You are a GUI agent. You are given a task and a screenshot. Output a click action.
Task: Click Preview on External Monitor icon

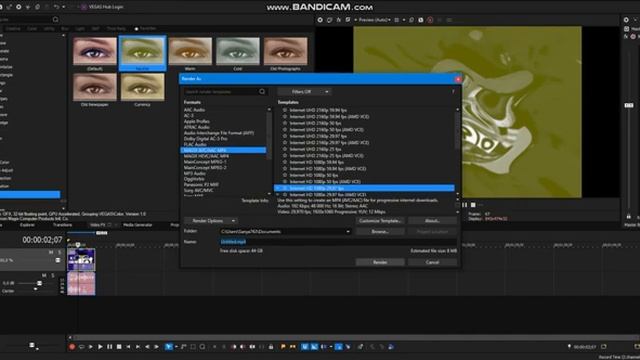point(329,20)
